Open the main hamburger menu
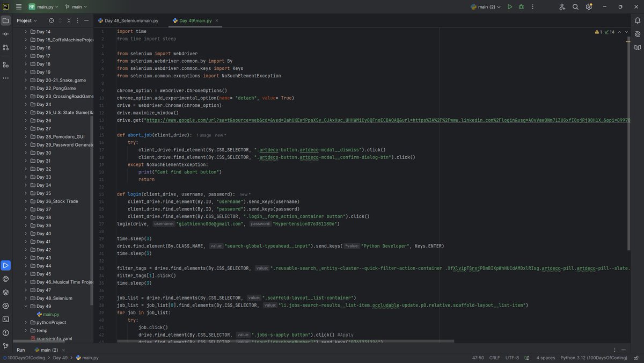644x363 pixels. point(19,7)
